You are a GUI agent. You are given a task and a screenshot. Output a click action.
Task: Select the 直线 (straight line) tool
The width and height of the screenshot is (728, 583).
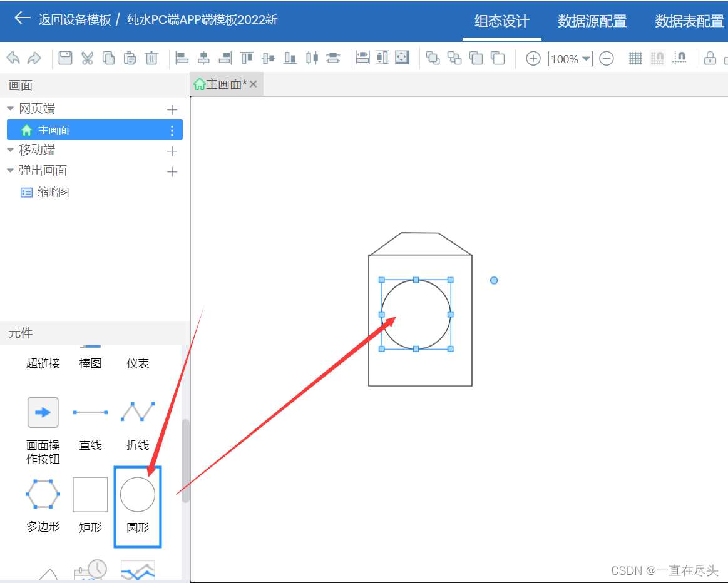[x=90, y=412]
